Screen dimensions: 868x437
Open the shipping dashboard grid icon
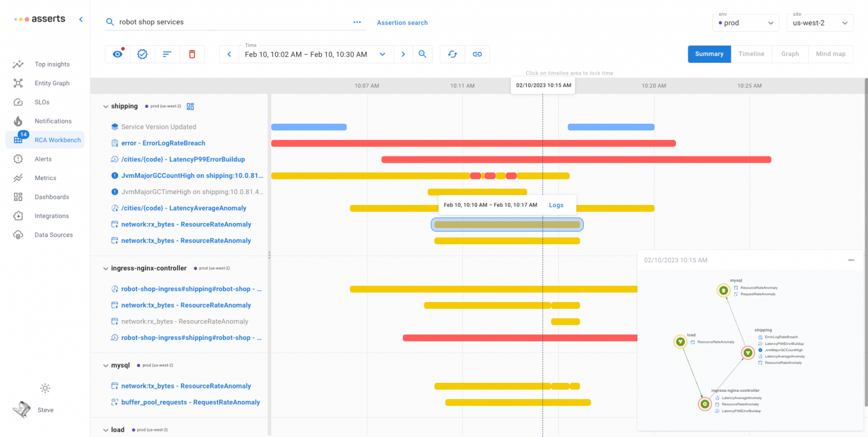tap(190, 106)
